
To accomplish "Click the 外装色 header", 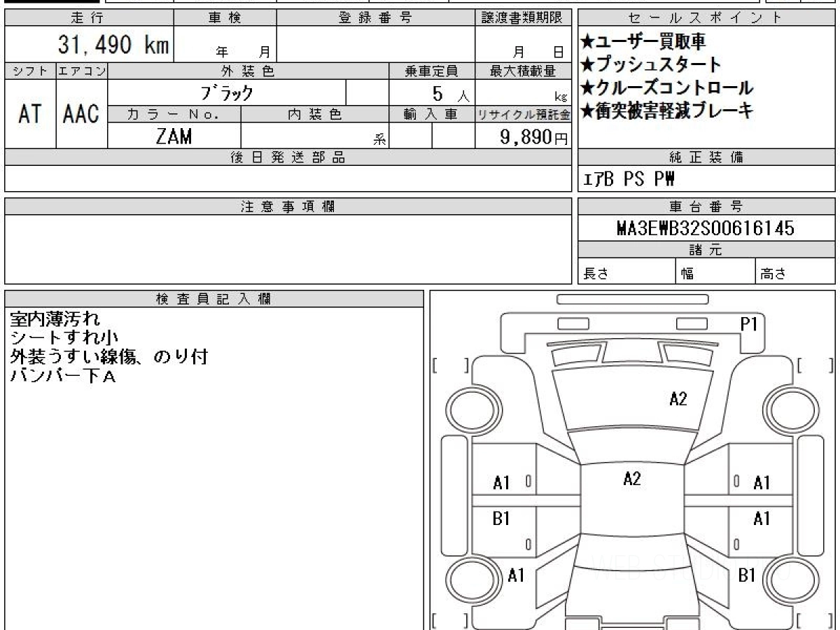I will tap(248, 71).
